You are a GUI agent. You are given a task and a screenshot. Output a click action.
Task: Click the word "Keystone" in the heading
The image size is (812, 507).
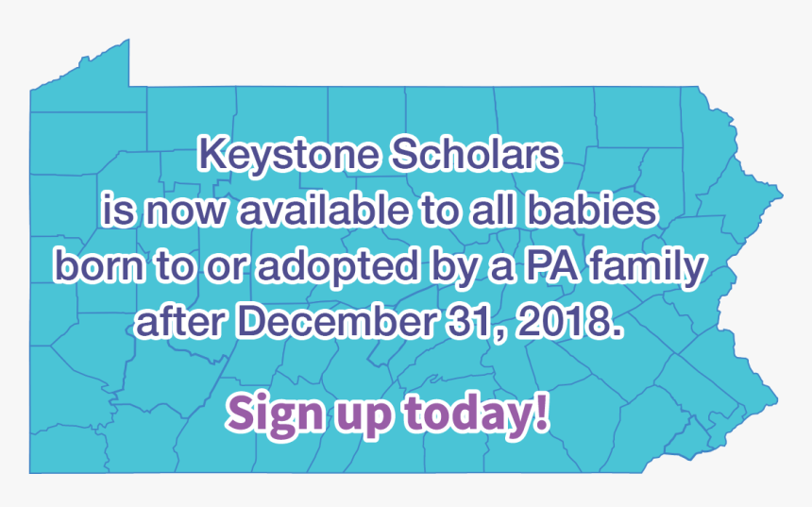[x=288, y=155]
